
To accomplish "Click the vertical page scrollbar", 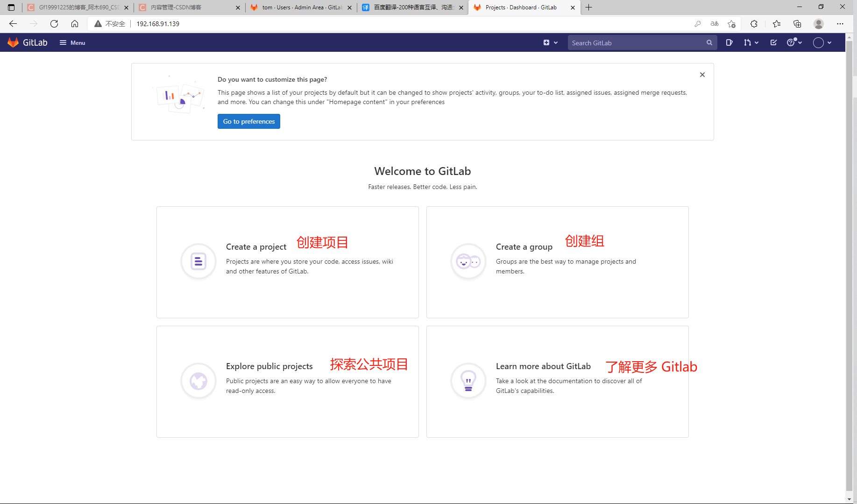I will (849, 266).
